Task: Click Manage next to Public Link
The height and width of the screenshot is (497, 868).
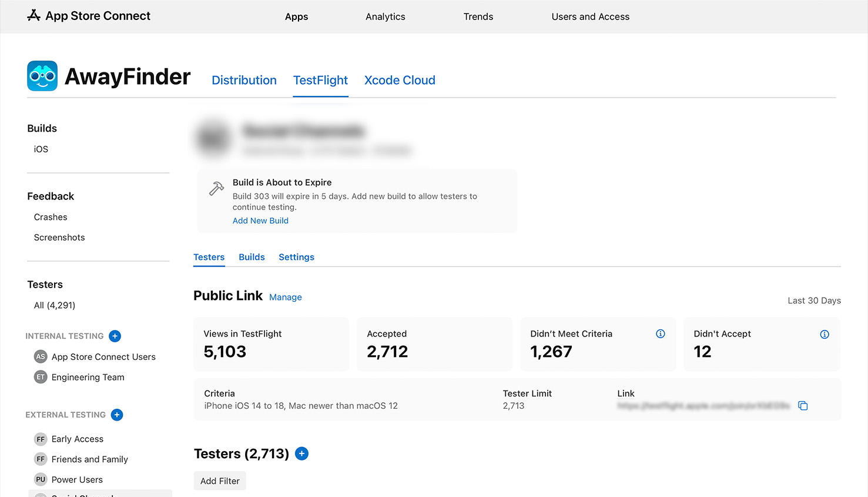Action: point(285,298)
